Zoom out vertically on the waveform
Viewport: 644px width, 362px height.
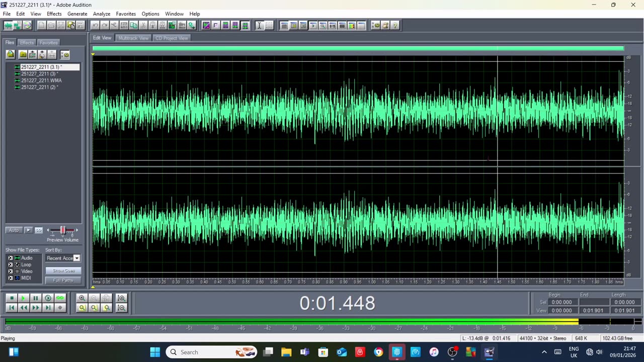click(121, 307)
